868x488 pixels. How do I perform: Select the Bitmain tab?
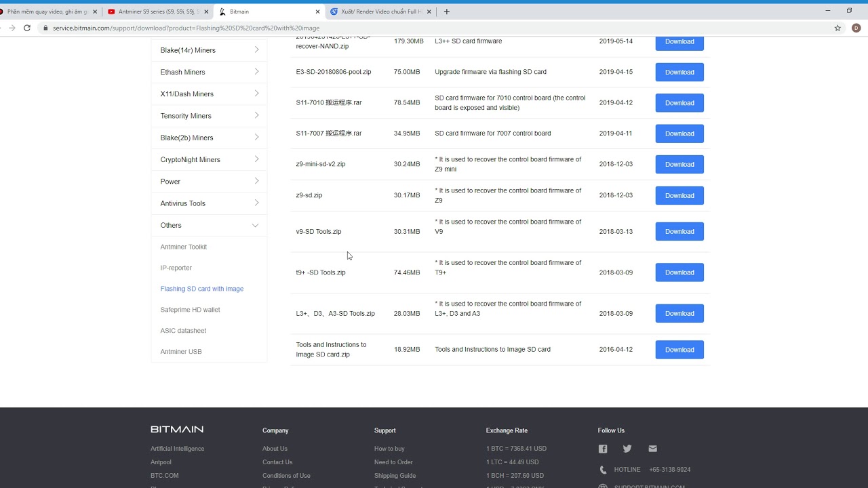pos(269,12)
